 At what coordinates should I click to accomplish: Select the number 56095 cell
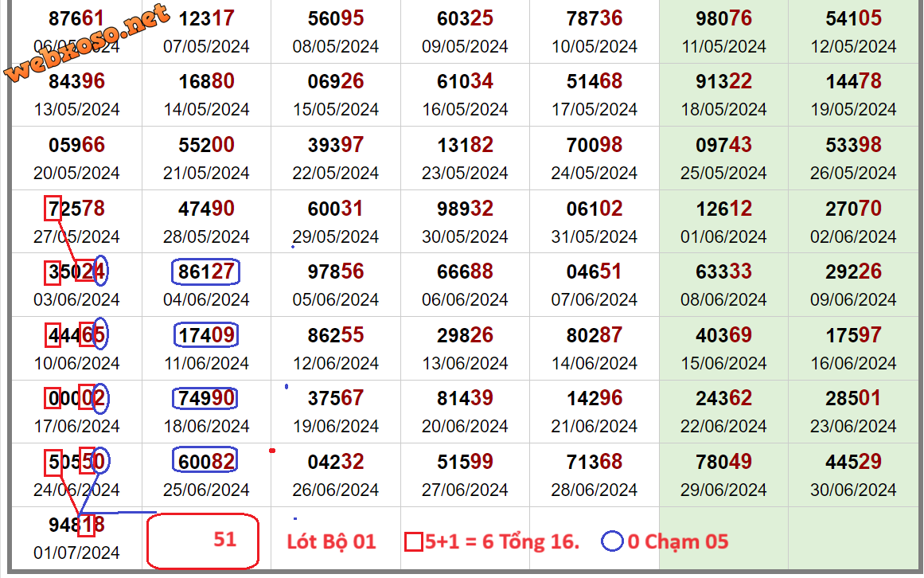pyautogui.click(x=336, y=18)
